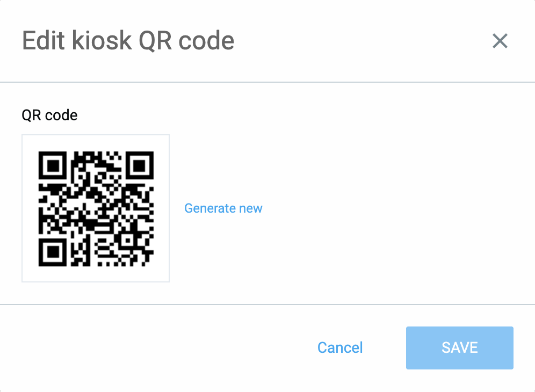Click the Generate new link

tap(223, 208)
